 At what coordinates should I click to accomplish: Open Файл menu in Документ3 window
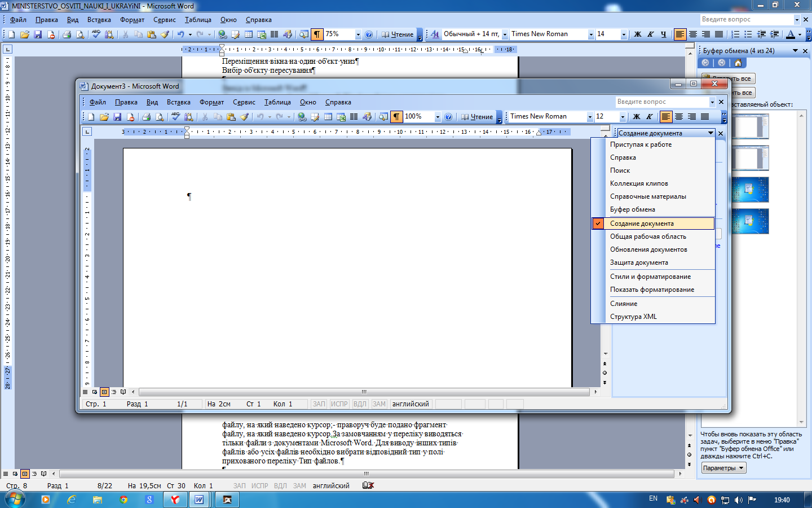pyautogui.click(x=98, y=102)
